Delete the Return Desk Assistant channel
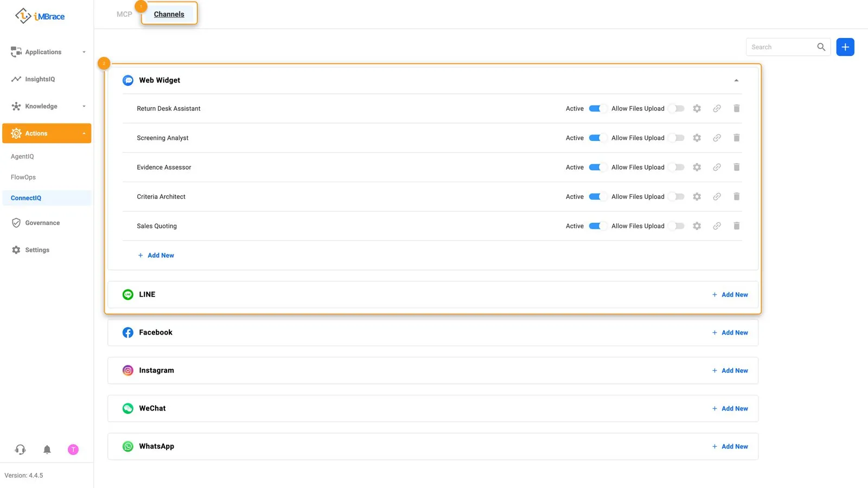868x488 pixels. pyautogui.click(x=737, y=108)
